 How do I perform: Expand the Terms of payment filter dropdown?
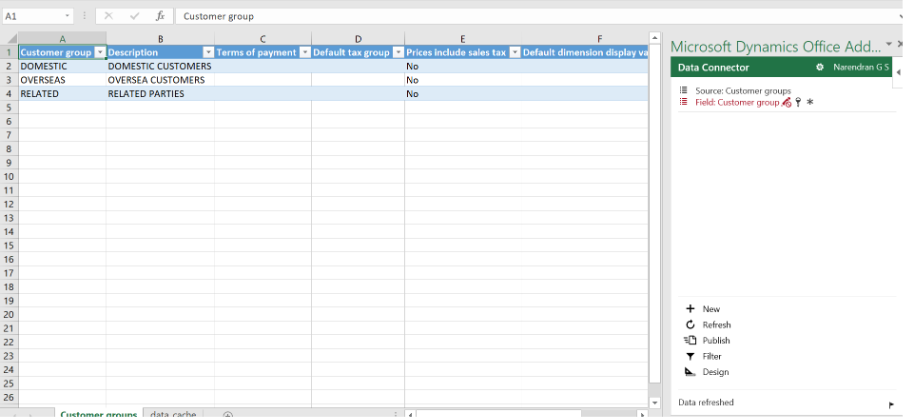click(x=304, y=52)
